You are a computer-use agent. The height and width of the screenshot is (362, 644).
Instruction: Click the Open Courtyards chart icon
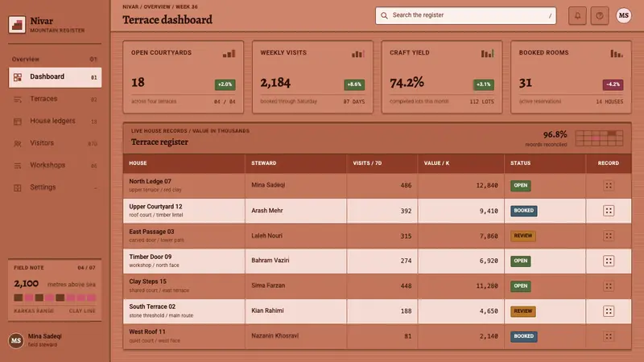coord(229,53)
